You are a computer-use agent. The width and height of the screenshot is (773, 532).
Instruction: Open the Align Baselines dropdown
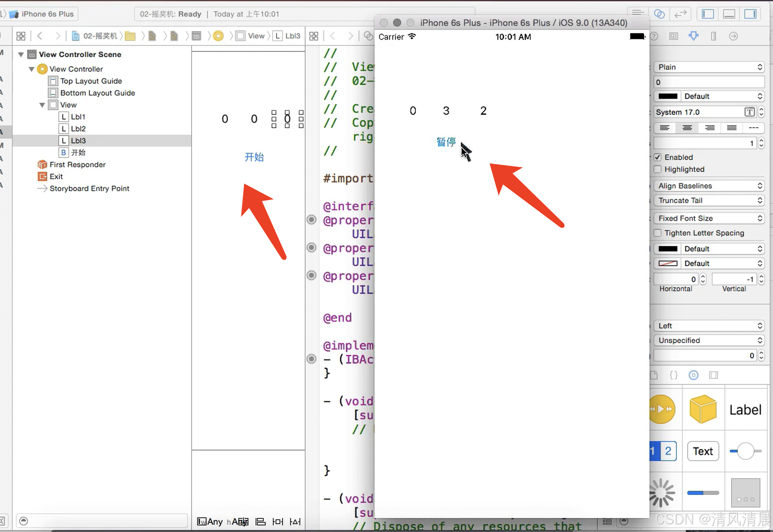pos(709,186)
